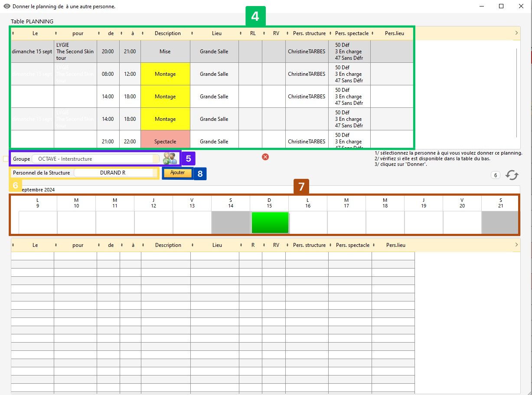Select the pink 'Spectacle' description cell
Image resolution: width=532 pixels, height=395 pixels.
point(165,141)
